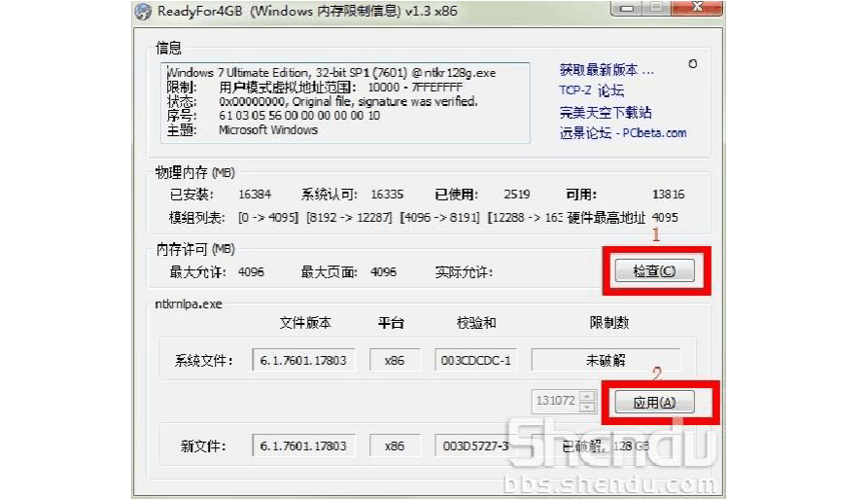Screen dimensions: 868x499
Task: Click the used memory value 2519
Action: click(517, 195)
